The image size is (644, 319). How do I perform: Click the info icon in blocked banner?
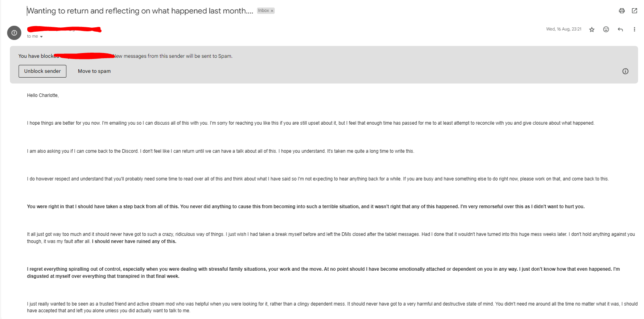(625, 71)
